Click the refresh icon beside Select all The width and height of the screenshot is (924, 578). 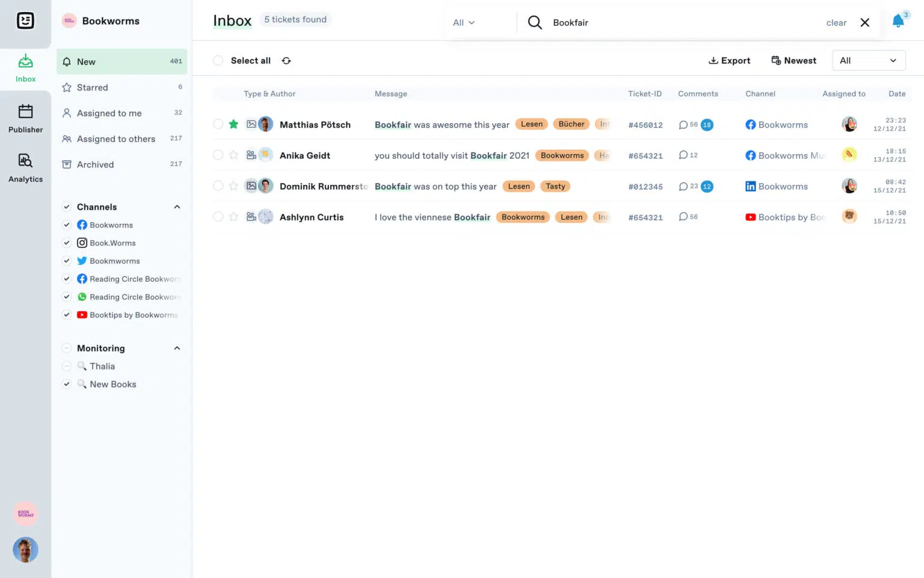(x=286, y=61)
